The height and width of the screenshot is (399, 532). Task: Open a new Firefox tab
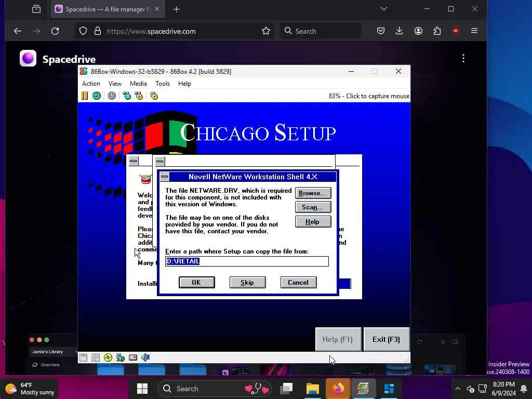point(177,9)
